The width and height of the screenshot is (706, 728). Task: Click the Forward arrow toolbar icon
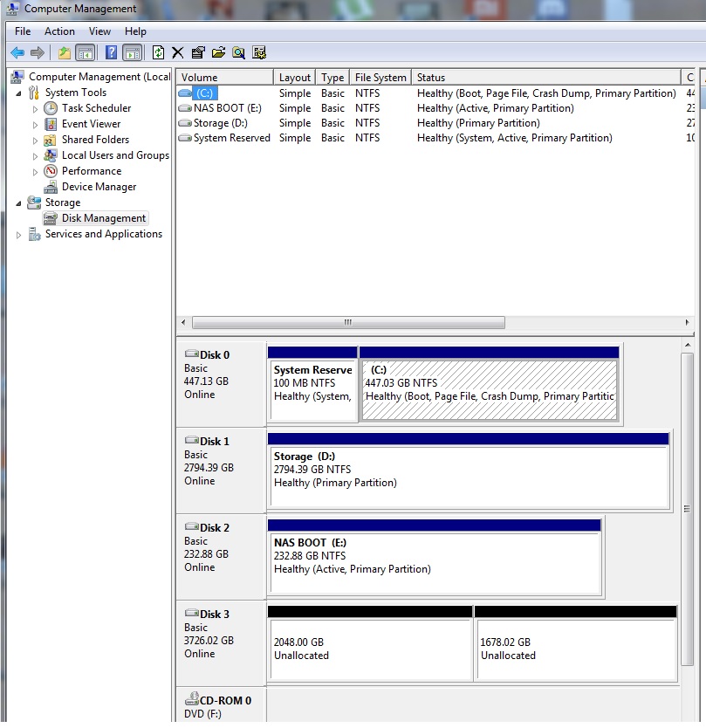tap(38, 52)
